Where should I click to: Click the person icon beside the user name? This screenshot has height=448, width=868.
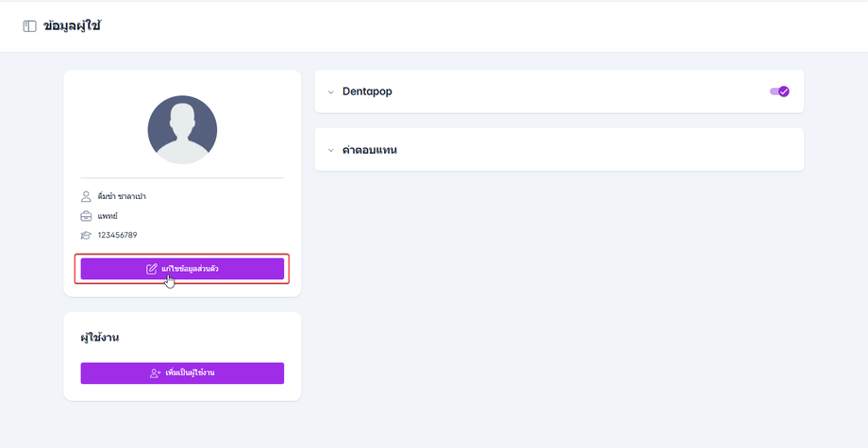coord(86,196)
